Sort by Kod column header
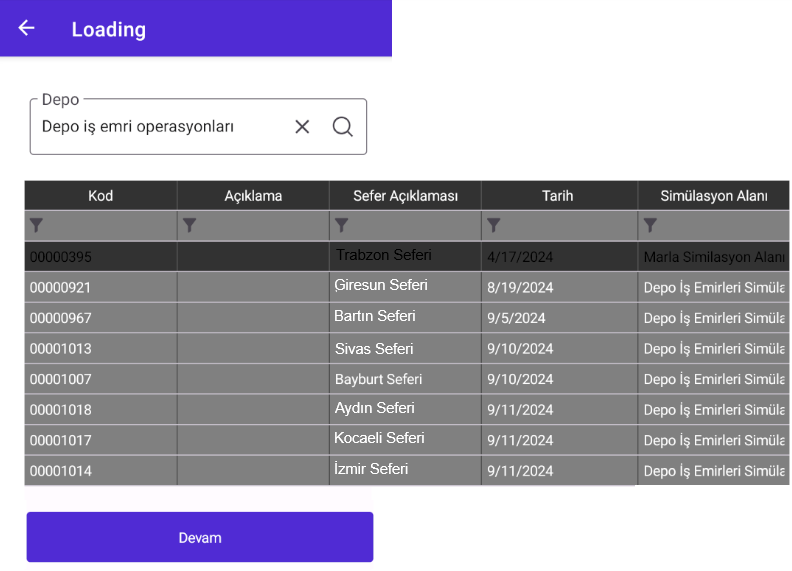792x571 pixels. point(101,196)
